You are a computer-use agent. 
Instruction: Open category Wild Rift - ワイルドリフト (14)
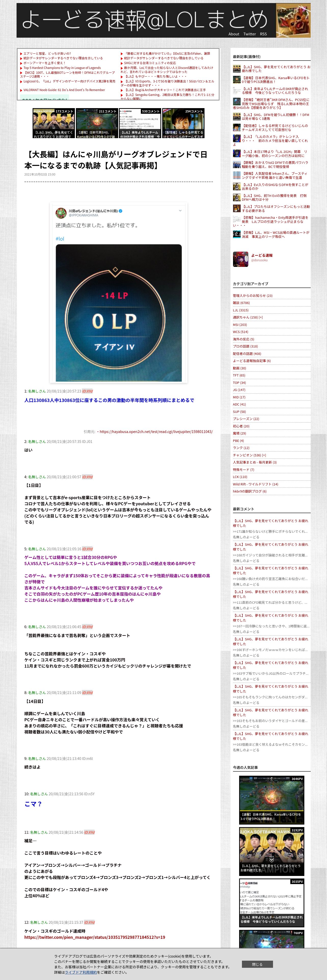pos(255,484)
